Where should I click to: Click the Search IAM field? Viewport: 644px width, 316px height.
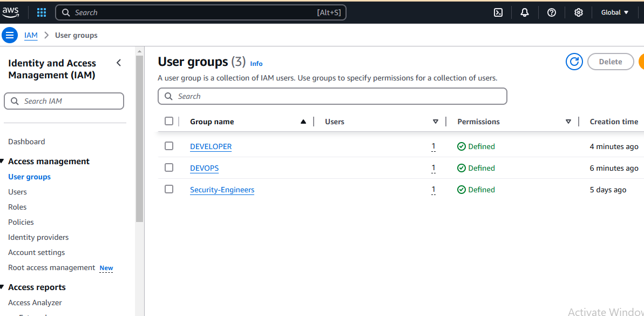[x=64, y=101]
